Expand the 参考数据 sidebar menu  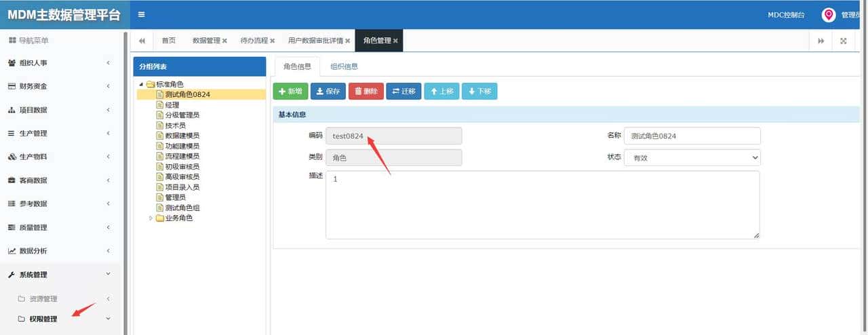tap(60, 203)
